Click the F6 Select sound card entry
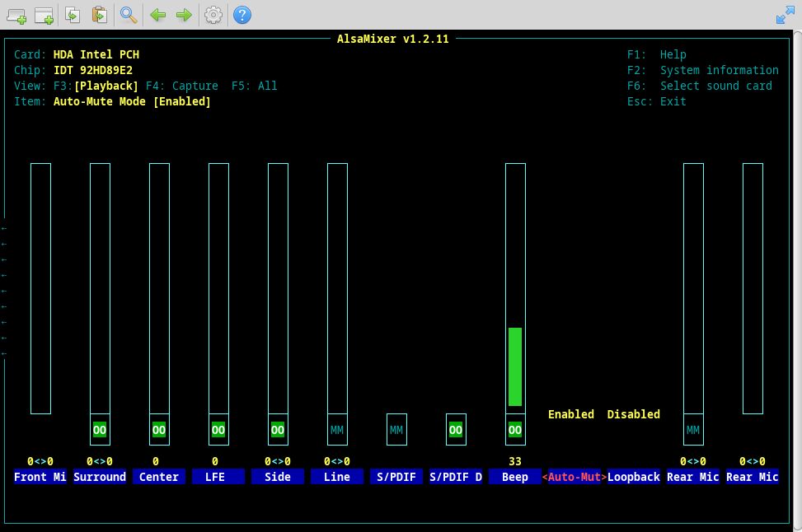The height and width of the screenshot is (532, 802). coord(700,86)
